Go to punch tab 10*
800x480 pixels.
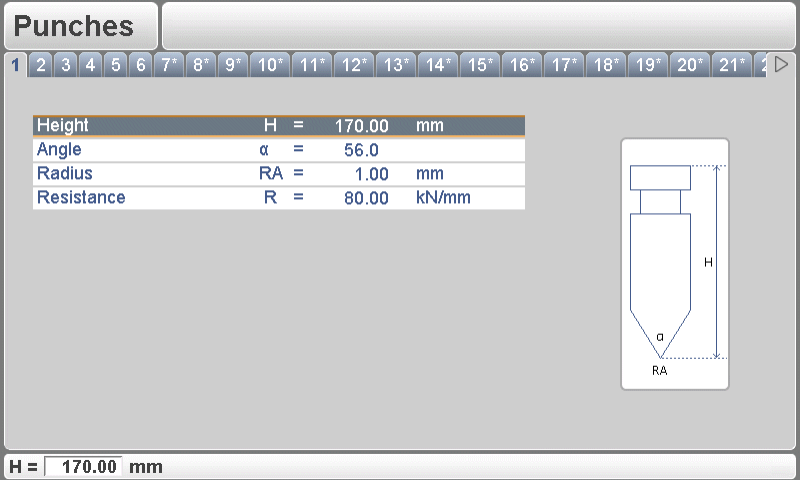(x=270, y=65)
